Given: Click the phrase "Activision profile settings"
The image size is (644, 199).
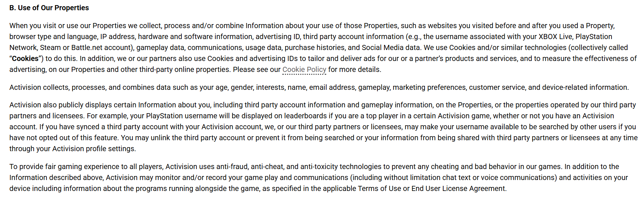Looking at the screenshot, I should [93, 149].
